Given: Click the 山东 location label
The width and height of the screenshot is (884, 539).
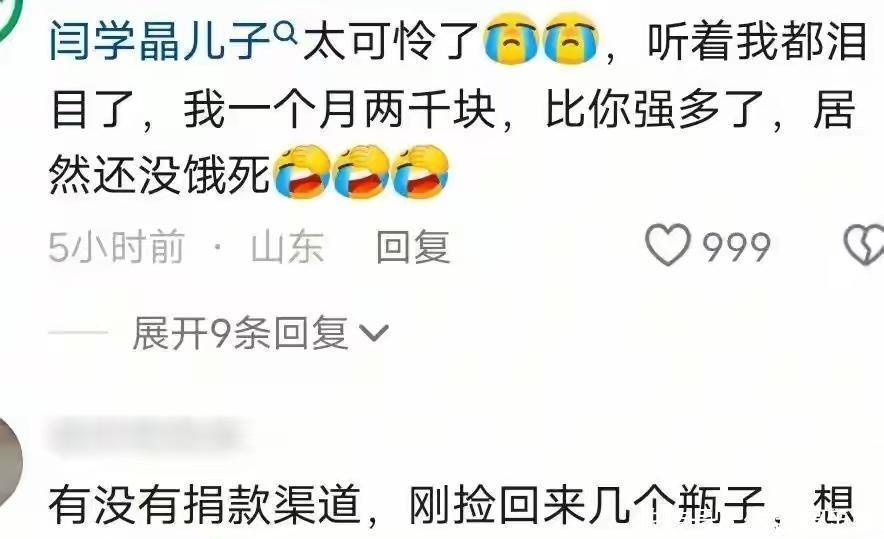Looking at the screenshot, I should 288,246.
